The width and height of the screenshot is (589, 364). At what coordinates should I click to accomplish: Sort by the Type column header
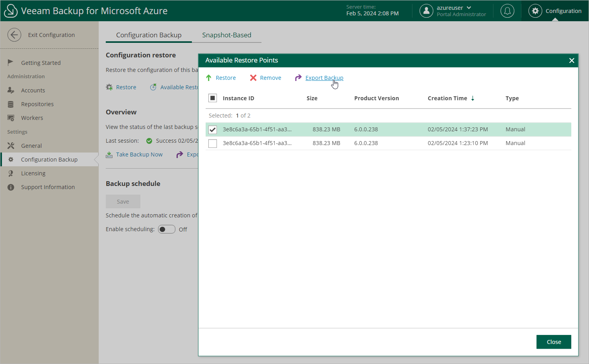512,98
